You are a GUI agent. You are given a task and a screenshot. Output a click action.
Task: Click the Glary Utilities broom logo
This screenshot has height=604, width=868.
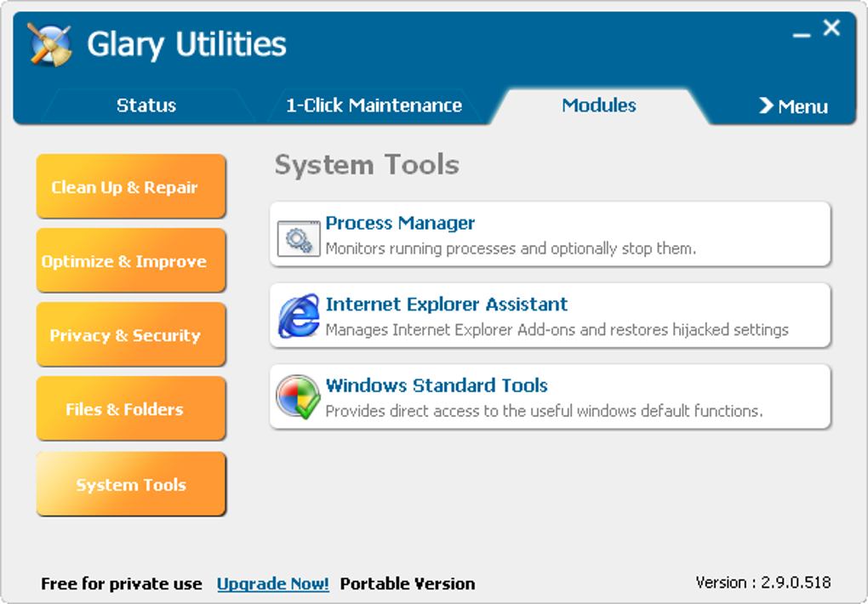tap(49, 43)
